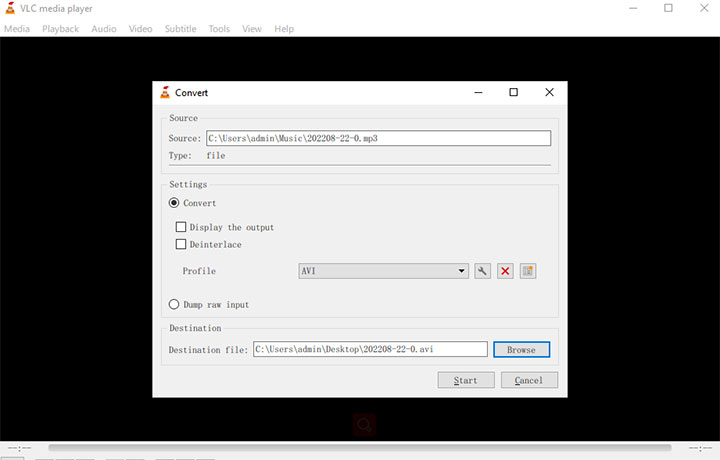Screen dimensions: 720x460
Task: Open the Tools menu
Action: coord(219,29)
